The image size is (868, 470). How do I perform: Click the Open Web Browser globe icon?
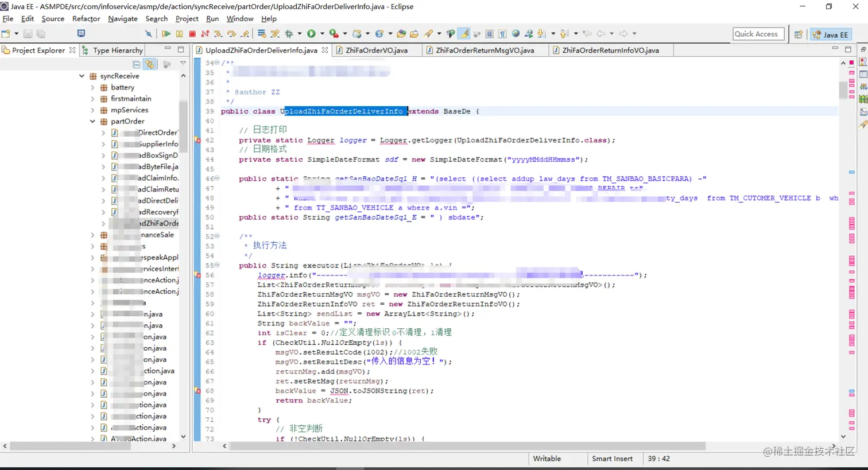(516, 34)
